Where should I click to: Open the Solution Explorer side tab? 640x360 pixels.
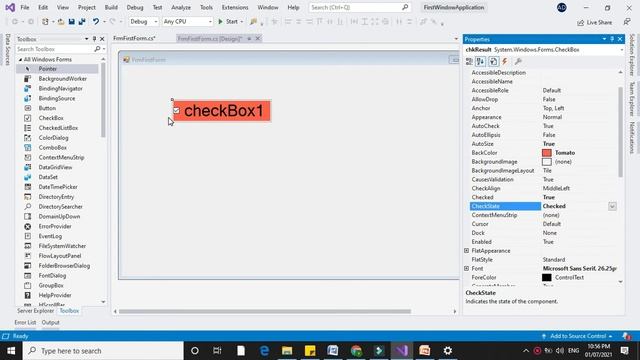coord(632,55)
